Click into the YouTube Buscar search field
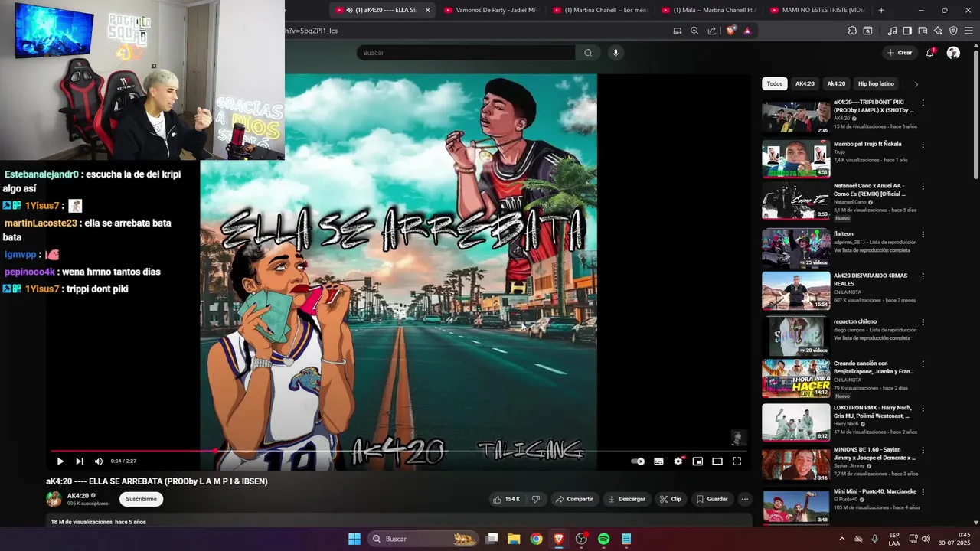The image size is (980, 551). (x=465, y=53)
